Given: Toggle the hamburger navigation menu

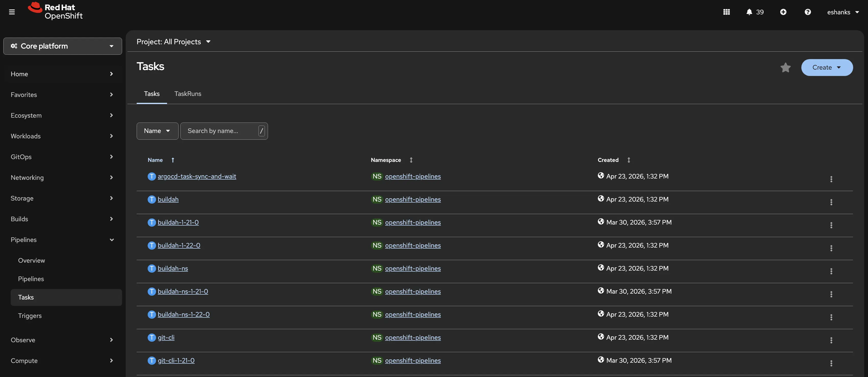Looking at the screenshot, I should (12, 12).
